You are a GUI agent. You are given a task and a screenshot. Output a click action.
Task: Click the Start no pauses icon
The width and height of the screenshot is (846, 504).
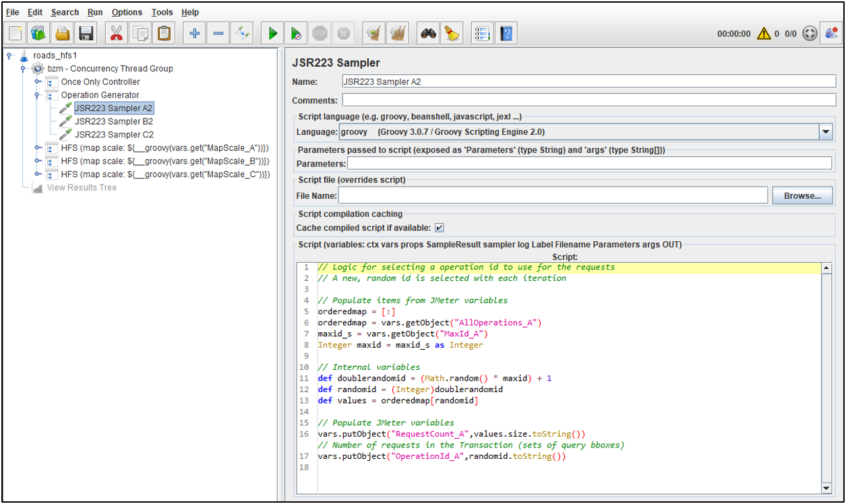[x=296, y=33]
